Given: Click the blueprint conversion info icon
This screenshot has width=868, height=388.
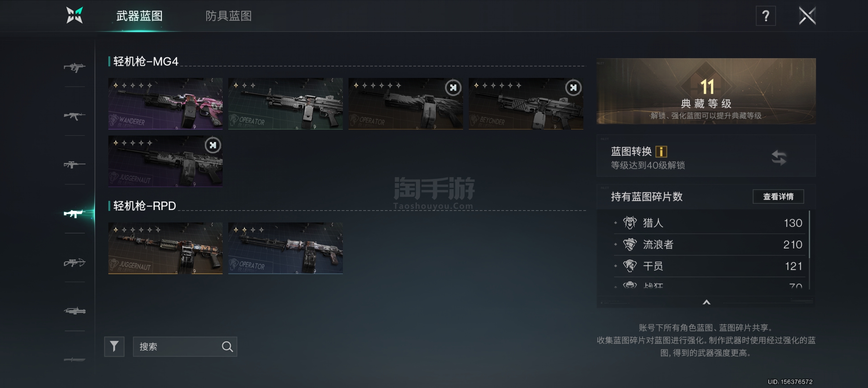Looking at the screenshot, I should (661, 151).
